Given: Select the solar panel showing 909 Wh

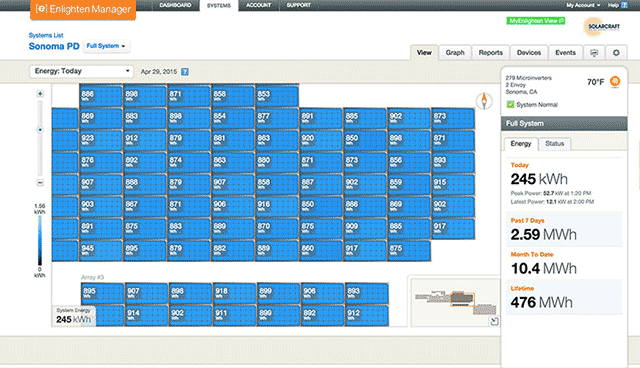Looking at the screenshot, I should pyautogui.click(x=365, y=228).
